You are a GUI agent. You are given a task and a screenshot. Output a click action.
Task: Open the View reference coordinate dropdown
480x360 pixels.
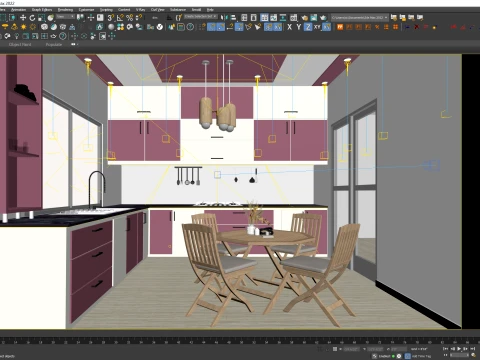pyautogui.click(x=65, y=17)
